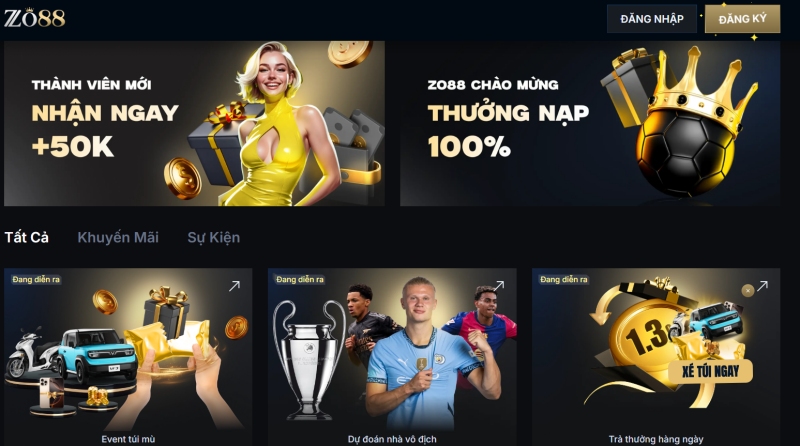Click the silver Champions League trophy image
800x446 pixels.
click(309, 359)
